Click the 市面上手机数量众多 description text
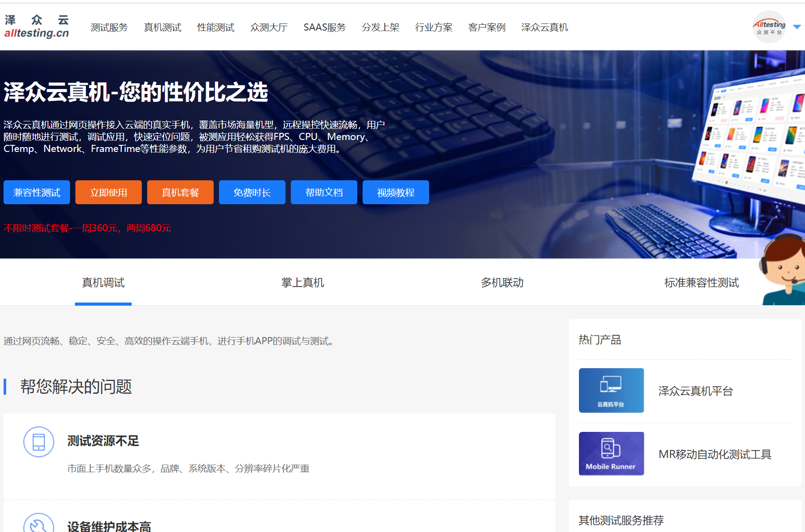805x532 pixels. click(x=188, y=469)
